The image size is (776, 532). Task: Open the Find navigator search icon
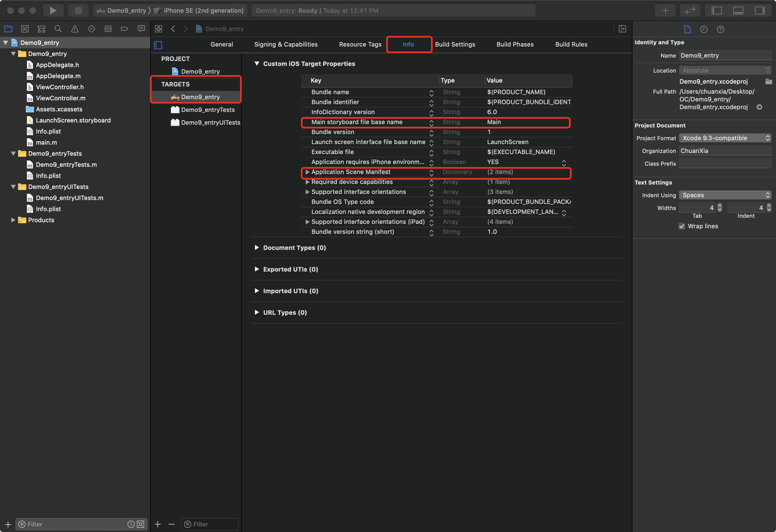click(58, 29)
